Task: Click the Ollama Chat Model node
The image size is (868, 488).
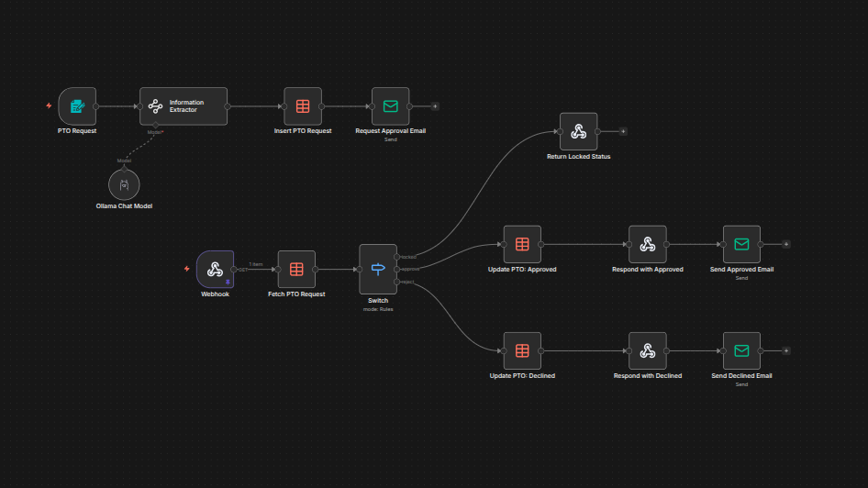Action: pos(124,185)
